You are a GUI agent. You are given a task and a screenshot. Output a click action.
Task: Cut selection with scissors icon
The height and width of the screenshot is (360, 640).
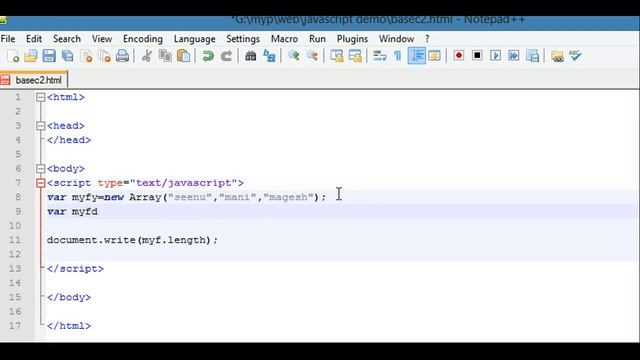pos(147,56)
